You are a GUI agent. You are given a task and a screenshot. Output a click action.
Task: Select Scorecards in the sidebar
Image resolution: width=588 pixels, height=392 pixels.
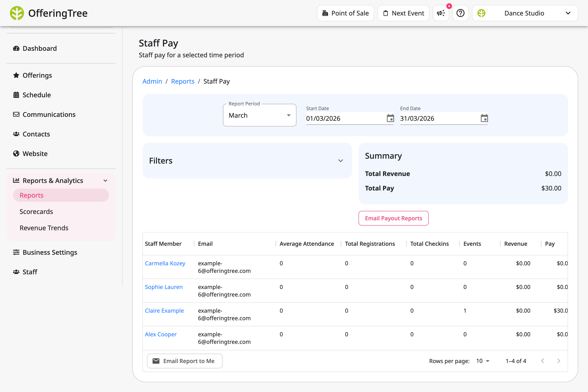click(36, 212)
